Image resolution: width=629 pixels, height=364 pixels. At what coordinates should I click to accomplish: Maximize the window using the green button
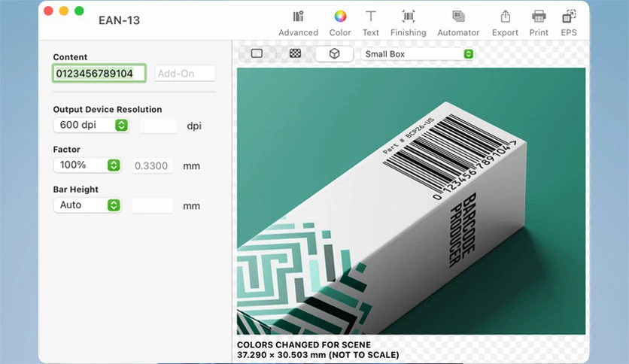[x=80, y=11]
